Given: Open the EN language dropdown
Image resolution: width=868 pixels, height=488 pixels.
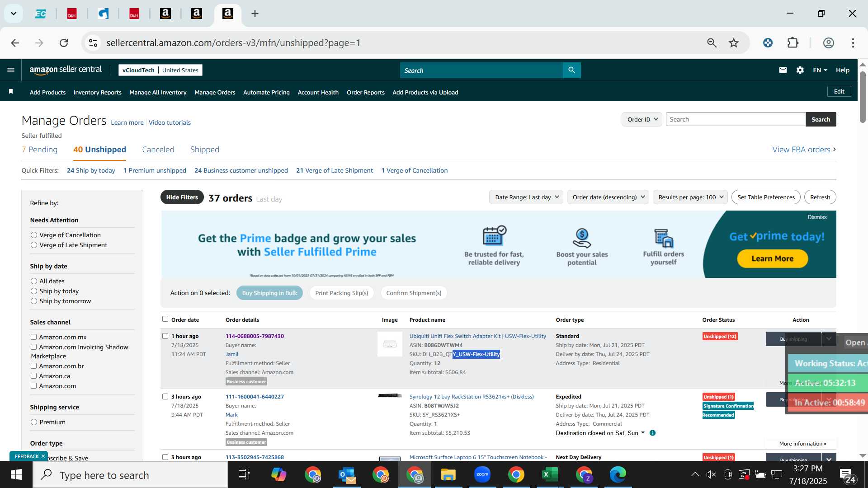Looking at the screenshot, I should tap(820, 70).
